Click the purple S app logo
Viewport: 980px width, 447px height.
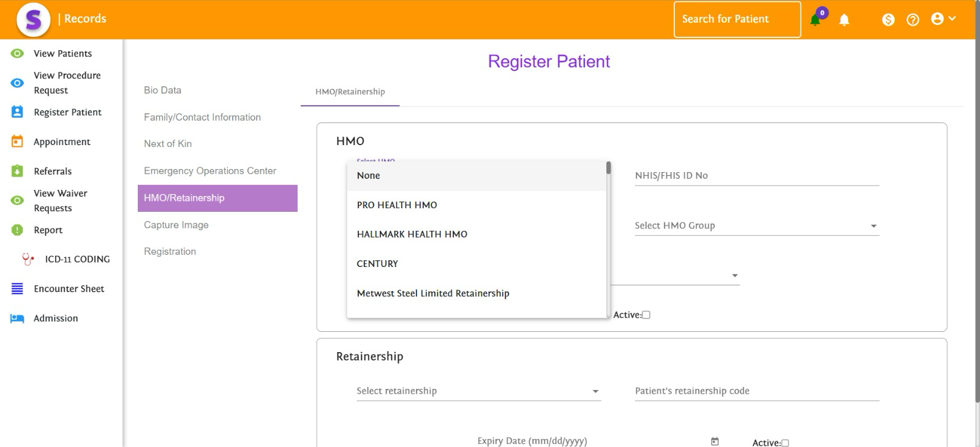(33, 20)
